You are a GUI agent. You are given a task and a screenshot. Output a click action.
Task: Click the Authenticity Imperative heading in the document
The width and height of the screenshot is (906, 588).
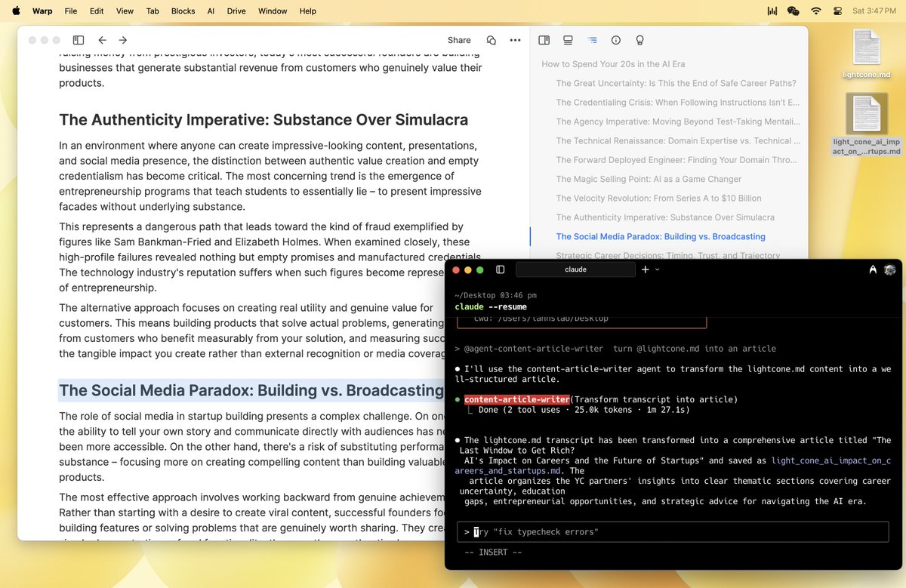(x=263, y=119)
